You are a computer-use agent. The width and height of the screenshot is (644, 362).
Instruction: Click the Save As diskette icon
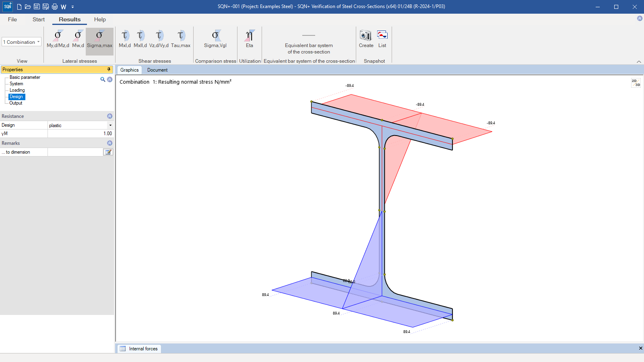pyautogui.click(x=45, y=7)
